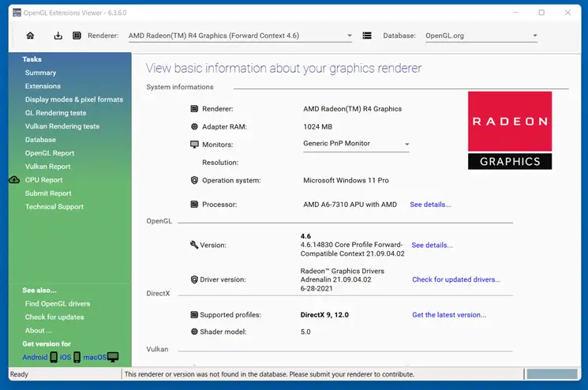588x390 pixels.
Task: Open the Summary task
Action: click(x=40, y=73)
